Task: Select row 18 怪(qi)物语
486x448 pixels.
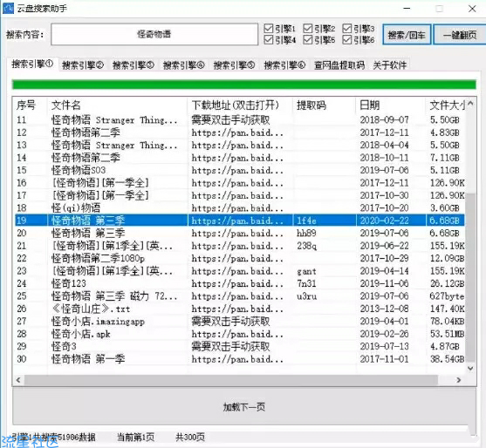Action: (x=239, y=208)
